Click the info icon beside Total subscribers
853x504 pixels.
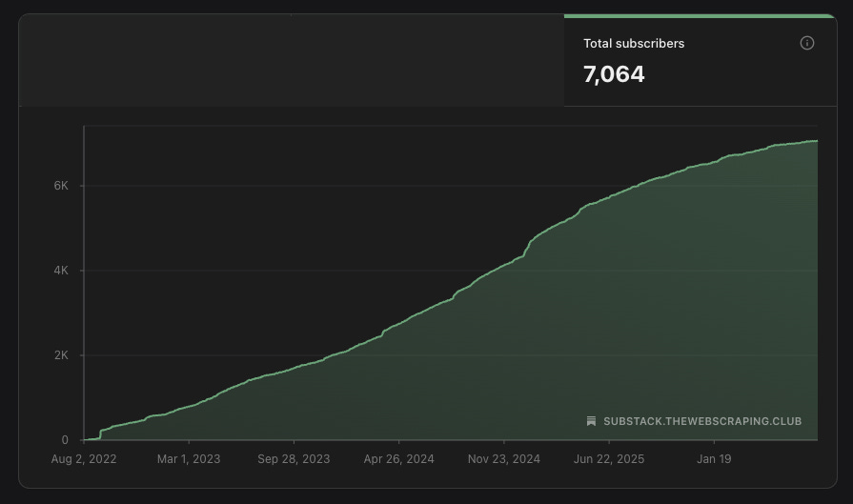point(806,43)
